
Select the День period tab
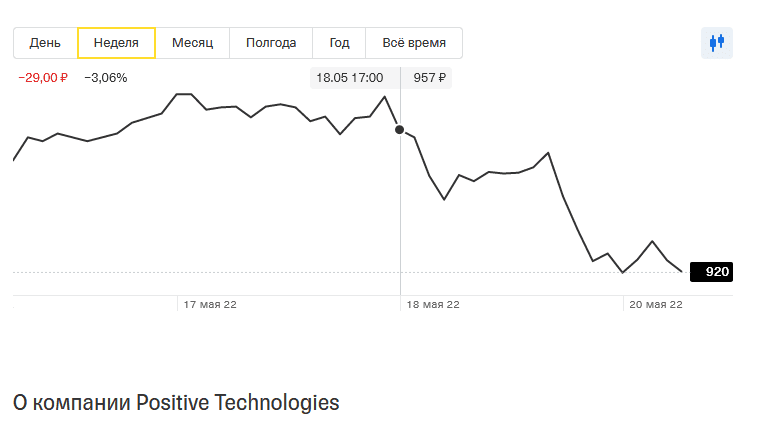pyautogui.click(x=45, y=43)
